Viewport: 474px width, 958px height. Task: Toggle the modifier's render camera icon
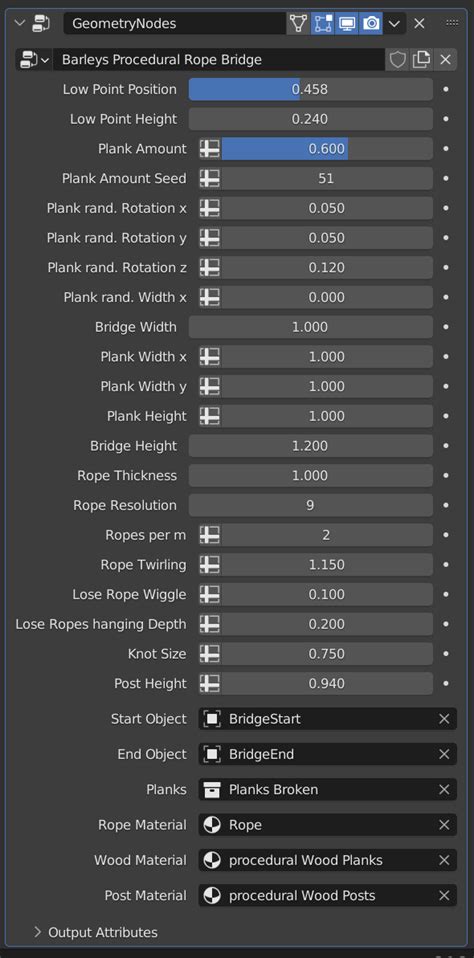[x=371, y=24]
